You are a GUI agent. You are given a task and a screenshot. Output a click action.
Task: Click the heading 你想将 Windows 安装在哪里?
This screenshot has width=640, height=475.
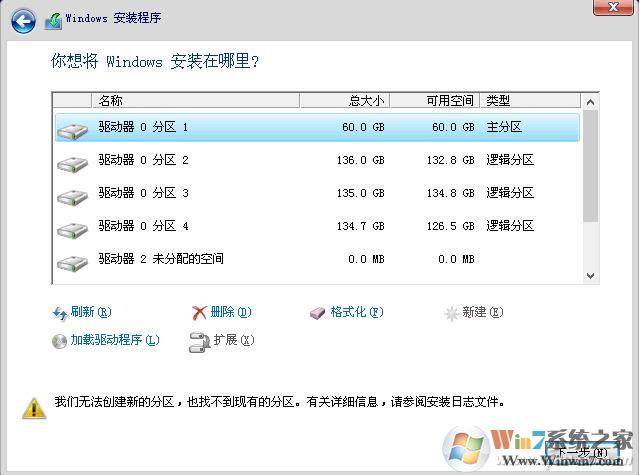tap(155, 62)
